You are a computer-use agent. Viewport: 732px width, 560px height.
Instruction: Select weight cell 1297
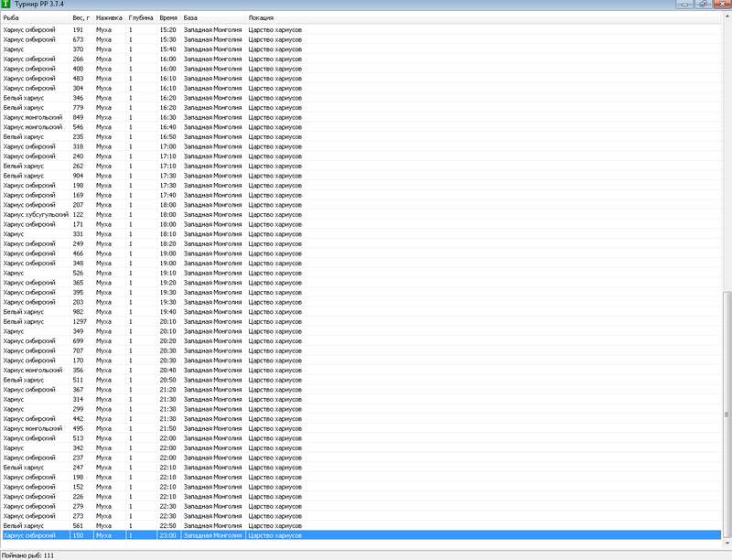[x=80, y=321]
